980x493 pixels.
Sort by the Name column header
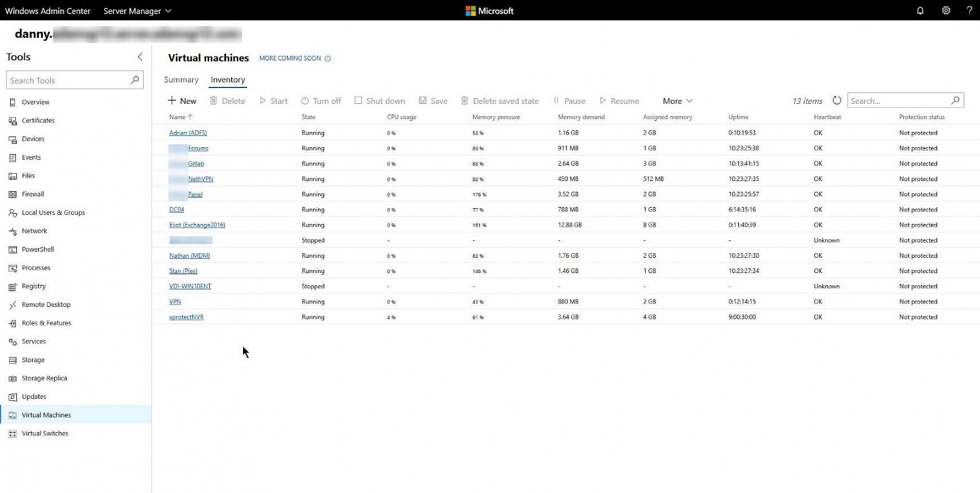click(x=181, y=117)
